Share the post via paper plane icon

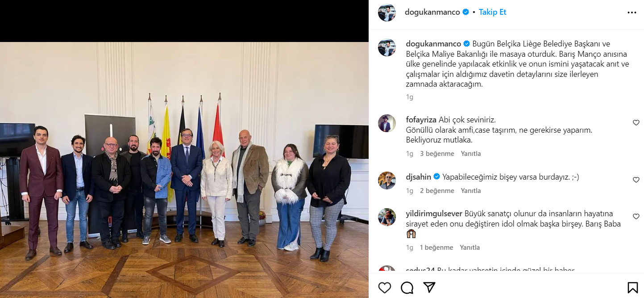429,287
